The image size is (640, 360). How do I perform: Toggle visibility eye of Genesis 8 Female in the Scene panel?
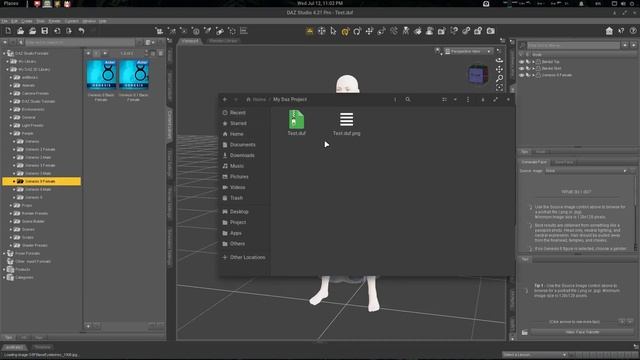pyautogui.click(x=521, y=75)
